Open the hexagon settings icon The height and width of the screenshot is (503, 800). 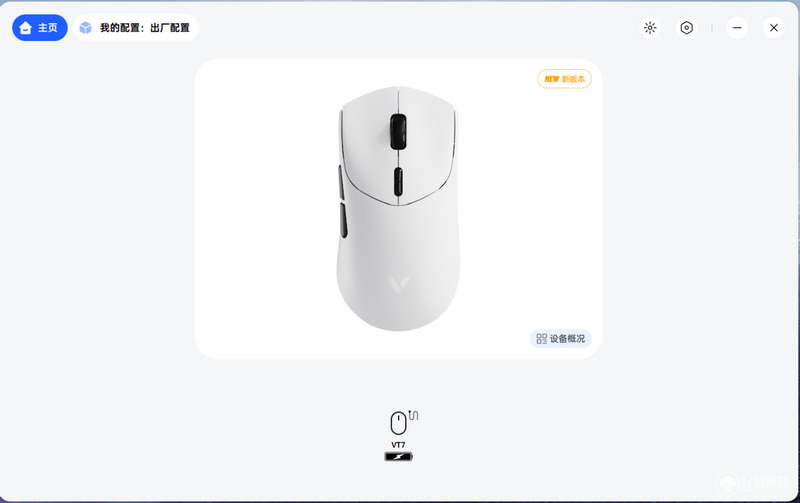(x=687, y=28)
